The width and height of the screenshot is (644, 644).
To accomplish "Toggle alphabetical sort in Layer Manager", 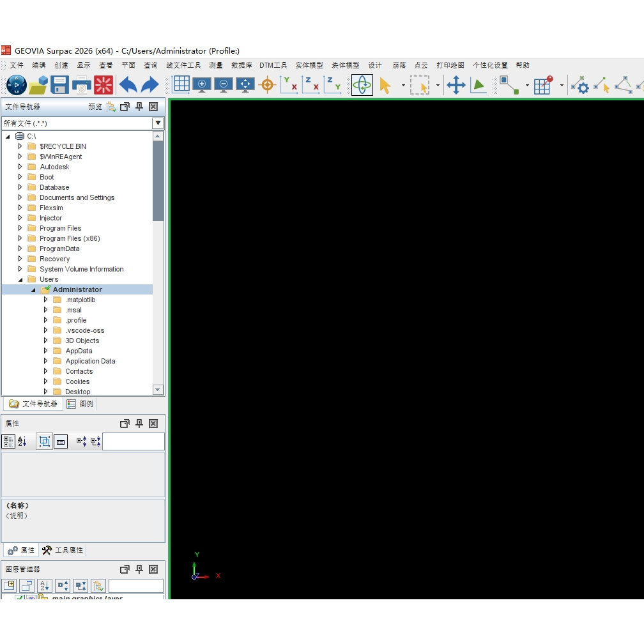I will [44, 585].
